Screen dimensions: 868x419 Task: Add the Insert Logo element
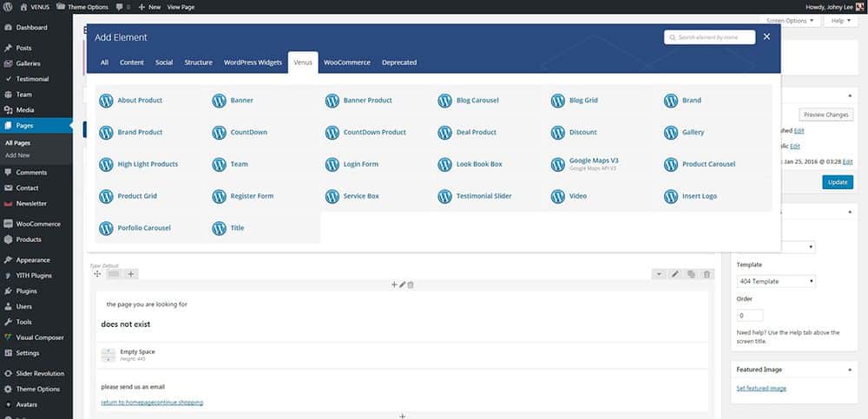click(716, 196)
